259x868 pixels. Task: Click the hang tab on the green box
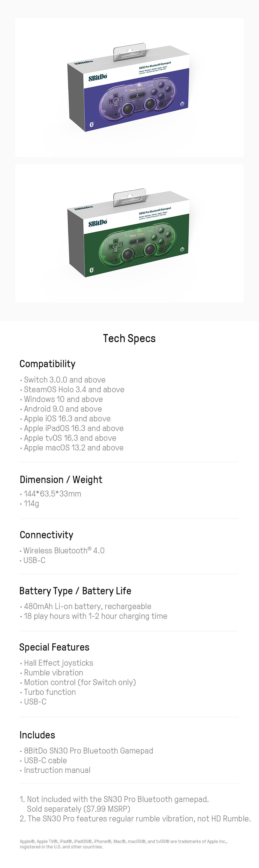pyautogui.click(x=129, y=199)
